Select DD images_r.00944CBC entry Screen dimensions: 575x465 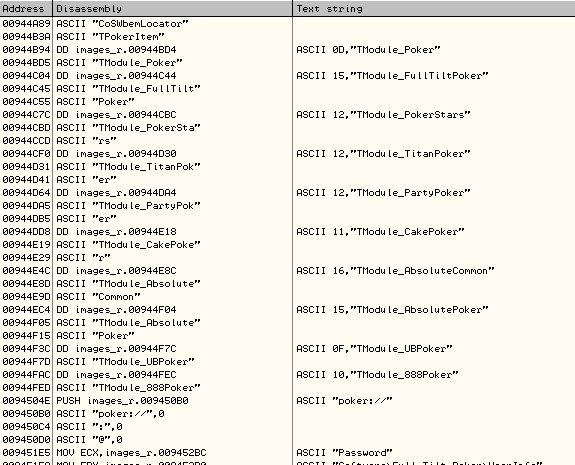116,115
